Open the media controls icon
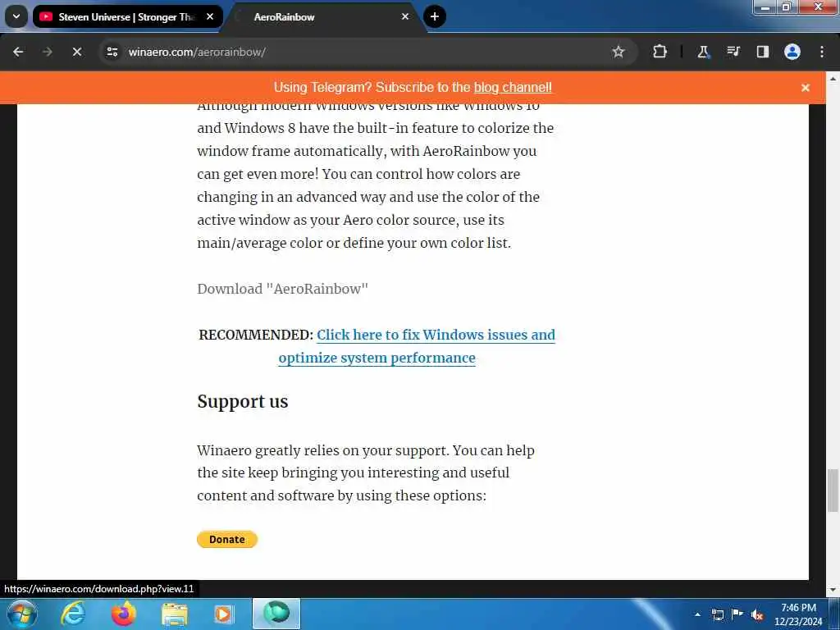 coord(733,52)
